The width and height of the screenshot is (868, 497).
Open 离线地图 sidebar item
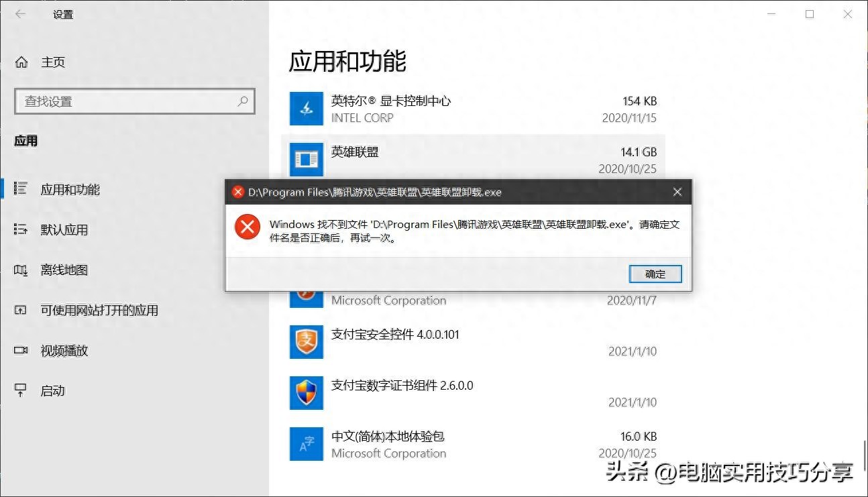coord(64,270)
